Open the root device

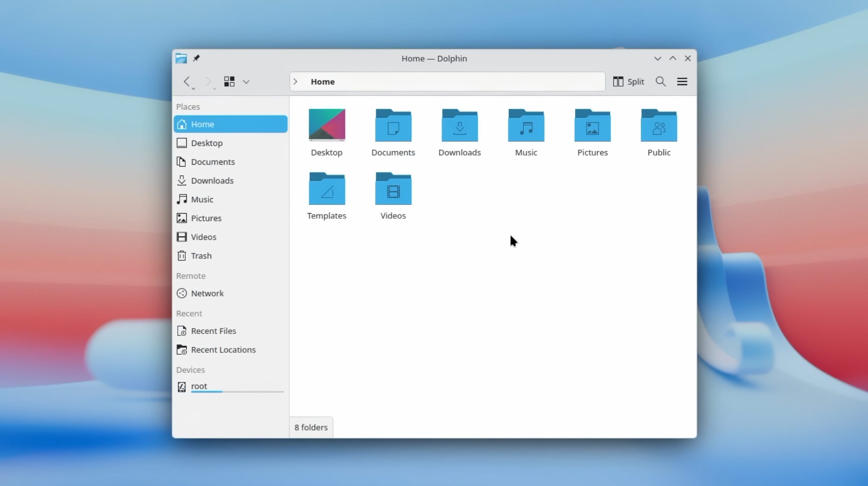tap(231, 387)
